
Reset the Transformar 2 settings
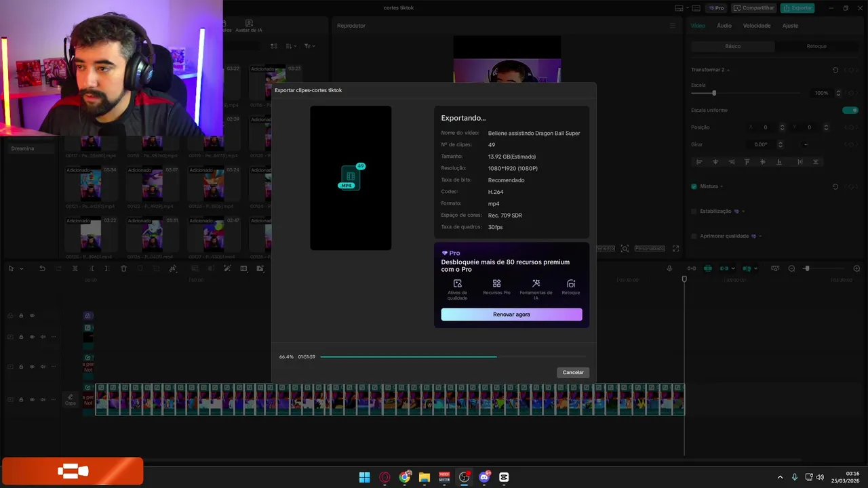[835, 70]
